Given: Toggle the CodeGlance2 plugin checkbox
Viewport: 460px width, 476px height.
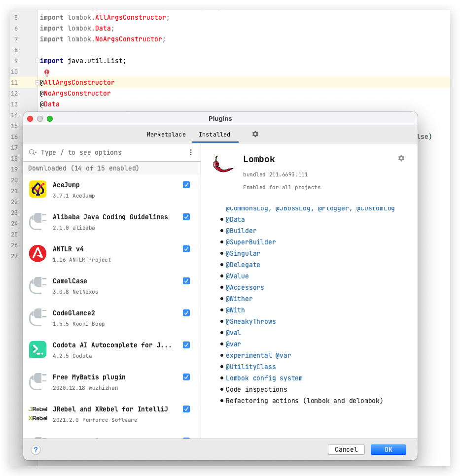Looking at the screenshot, I should [186, 313].
